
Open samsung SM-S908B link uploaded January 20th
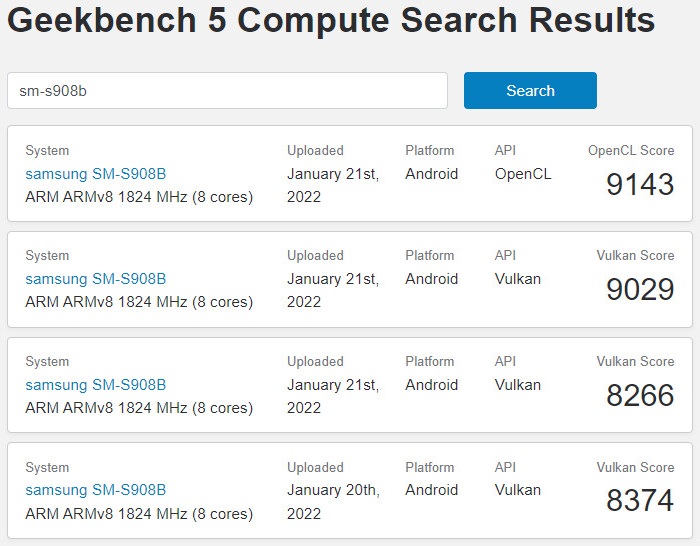(x=96, y=490)
